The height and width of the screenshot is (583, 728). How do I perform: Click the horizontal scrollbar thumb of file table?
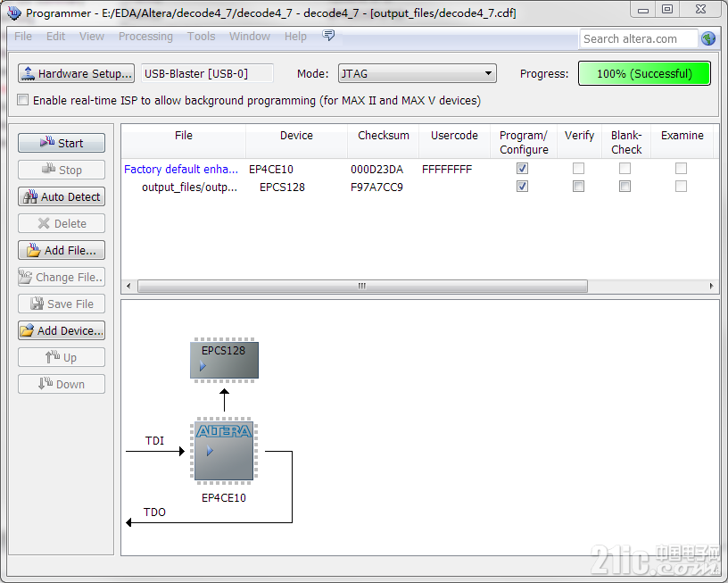click(362, 287)
